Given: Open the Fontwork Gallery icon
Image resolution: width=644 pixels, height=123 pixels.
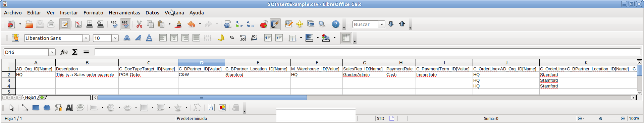Looking at the screenshot, I should [211, 108].
